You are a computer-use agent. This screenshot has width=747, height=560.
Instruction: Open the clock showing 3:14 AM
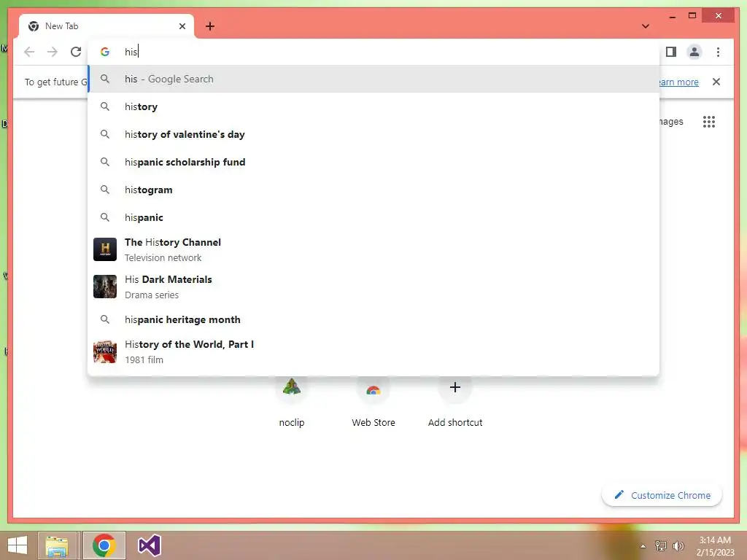point(715,546)
